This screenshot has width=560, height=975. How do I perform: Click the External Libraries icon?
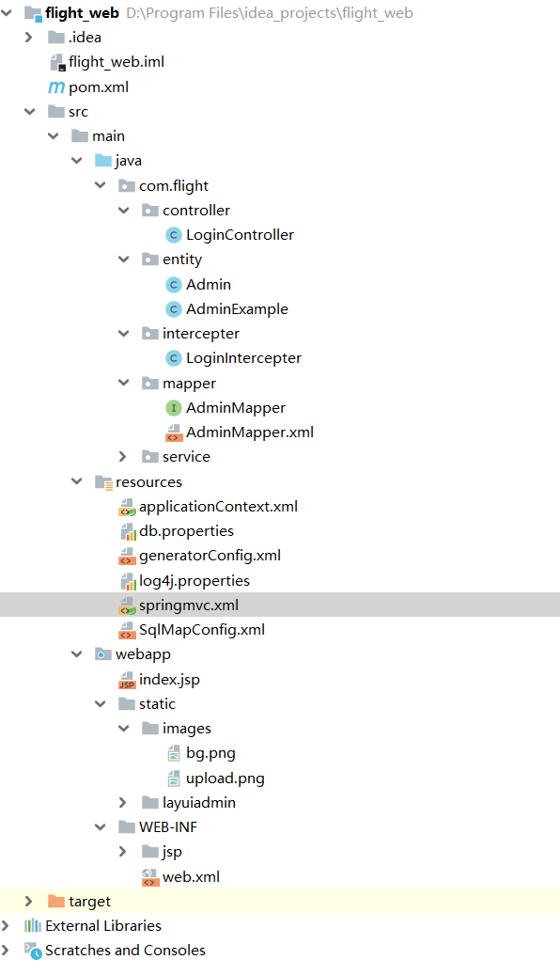32,926
